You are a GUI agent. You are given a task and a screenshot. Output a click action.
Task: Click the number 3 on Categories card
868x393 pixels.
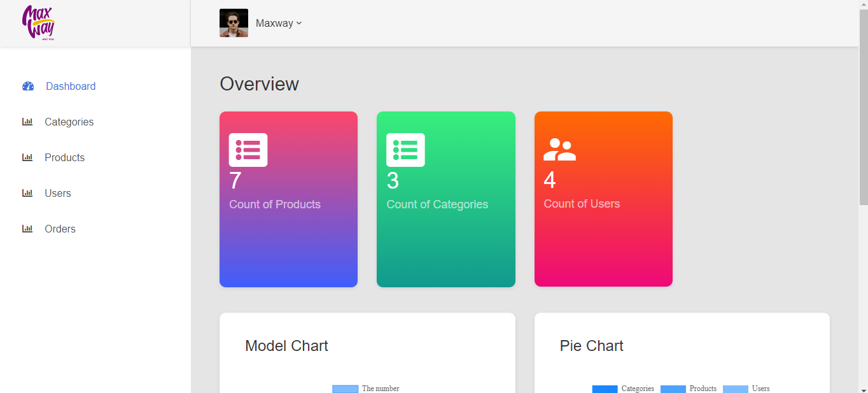point(393,181)
